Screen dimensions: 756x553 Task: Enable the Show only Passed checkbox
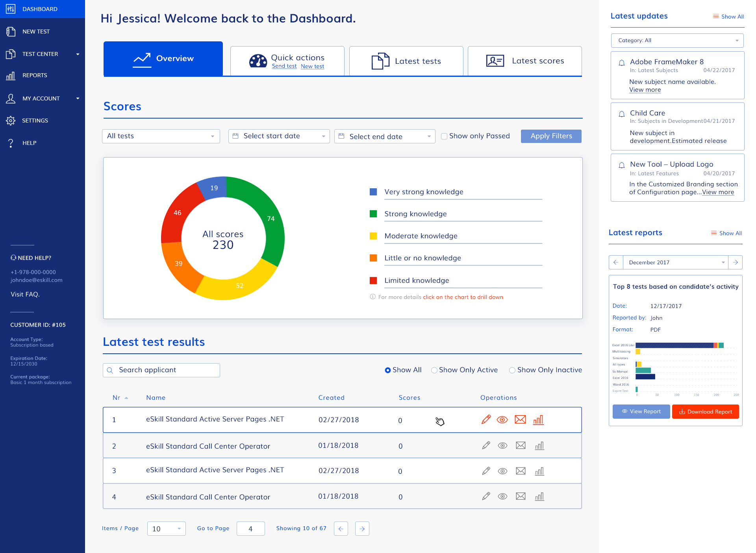pyautogui.click(x=444, y=136)
